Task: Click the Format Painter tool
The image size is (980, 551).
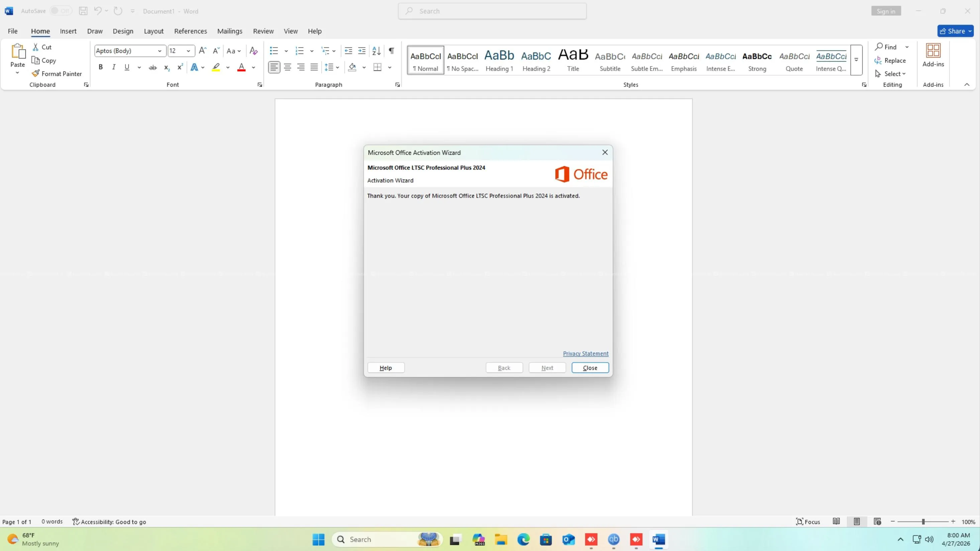Action: [57, 74]
